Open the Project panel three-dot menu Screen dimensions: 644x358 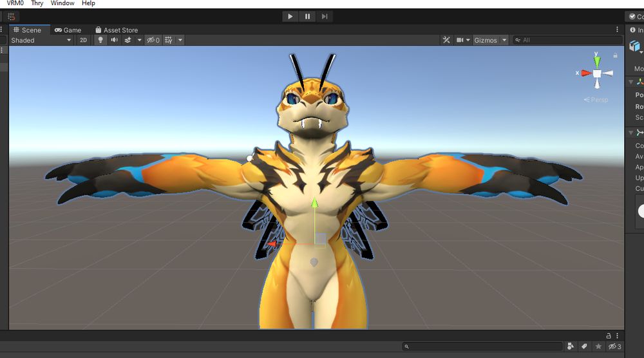point(618,335)
